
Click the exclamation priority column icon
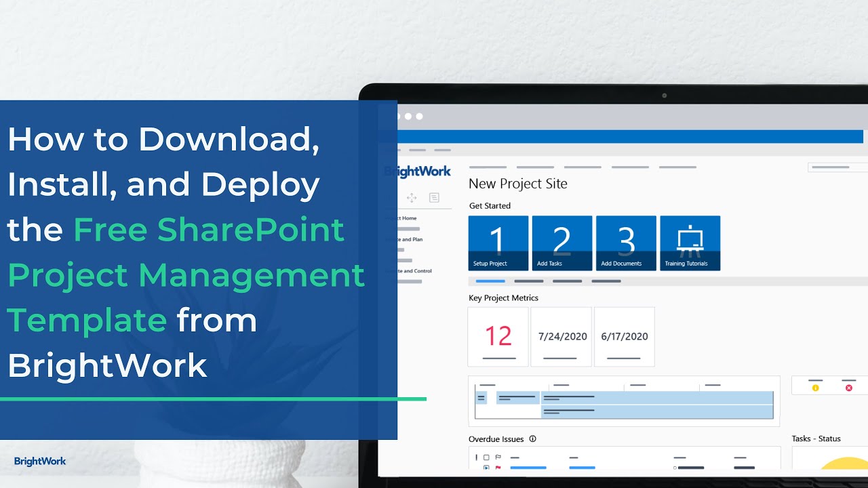click(476, 457)
